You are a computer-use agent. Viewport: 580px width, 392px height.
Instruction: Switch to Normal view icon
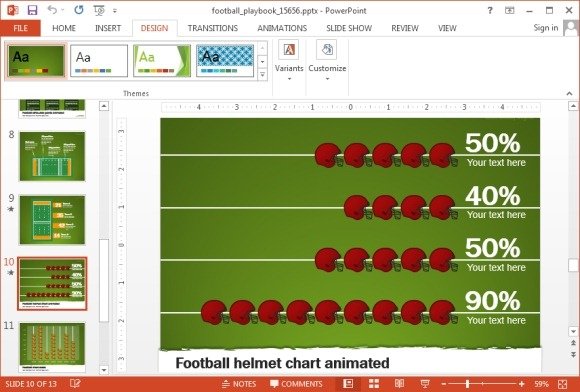click(x=348, y=384)
